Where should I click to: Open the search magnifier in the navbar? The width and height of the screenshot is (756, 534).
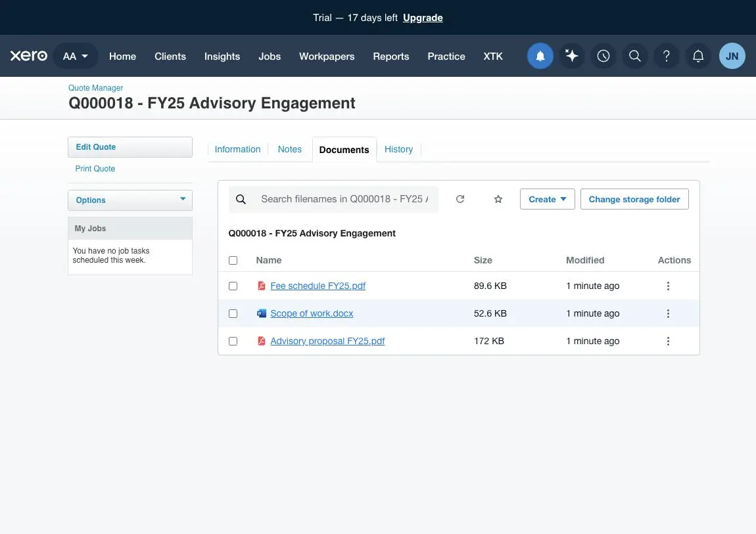[635, 56]
